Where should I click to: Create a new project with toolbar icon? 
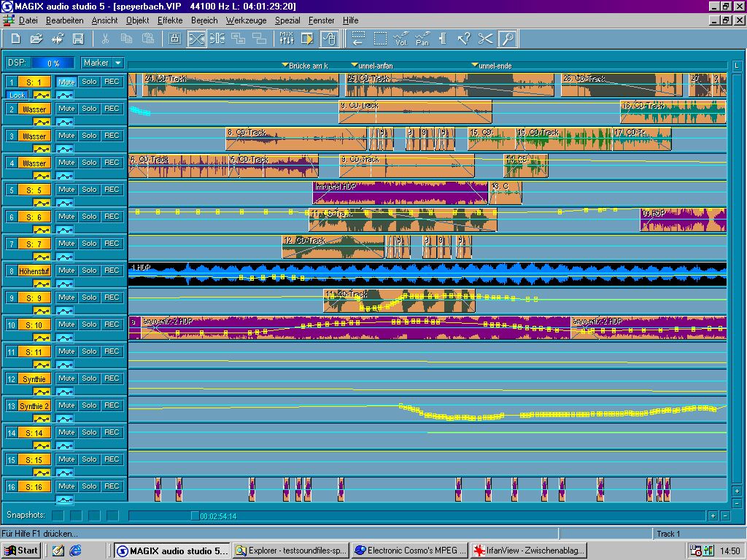[16, 39]
